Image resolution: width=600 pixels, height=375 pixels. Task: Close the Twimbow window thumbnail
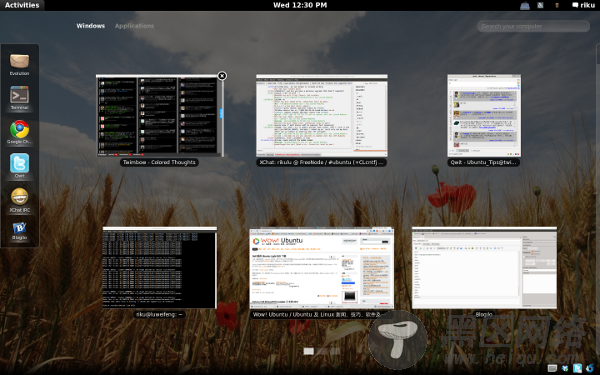coord(222,76)
